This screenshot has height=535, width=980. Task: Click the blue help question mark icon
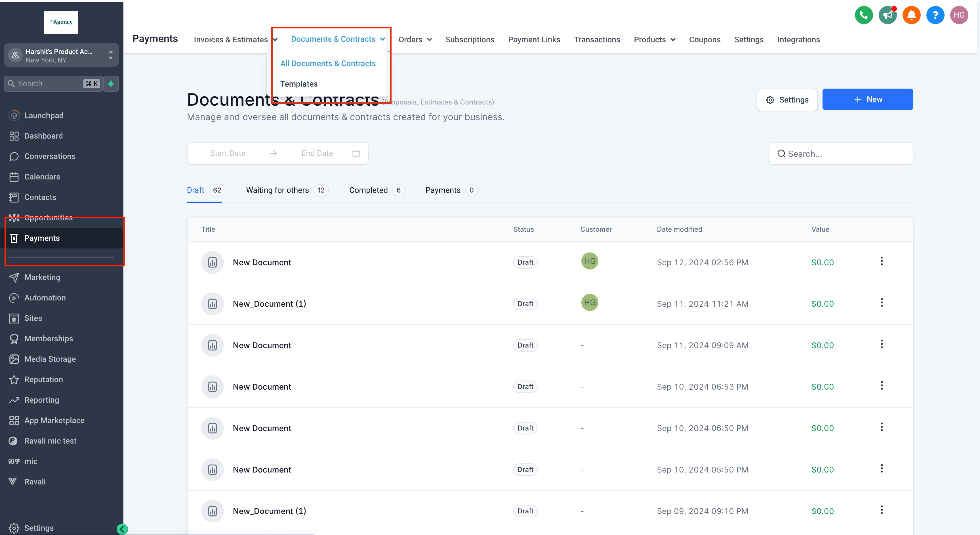click(935, 15)
